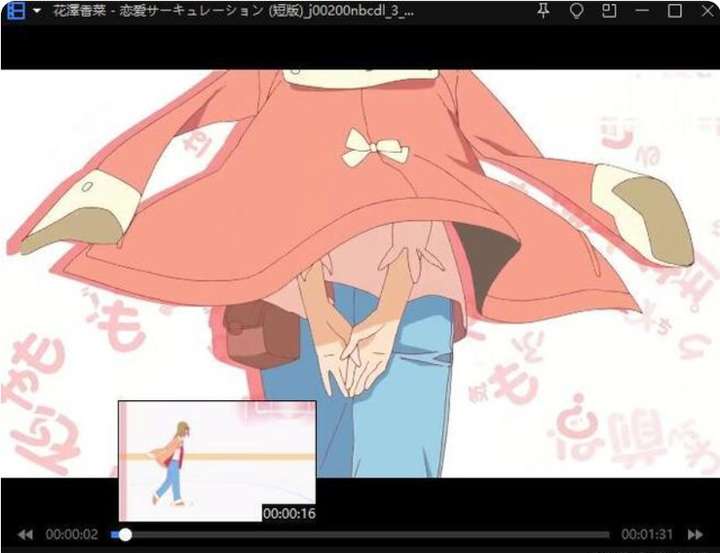
Task: Click the player logo icon in title bar
Action: click(16, 11)
